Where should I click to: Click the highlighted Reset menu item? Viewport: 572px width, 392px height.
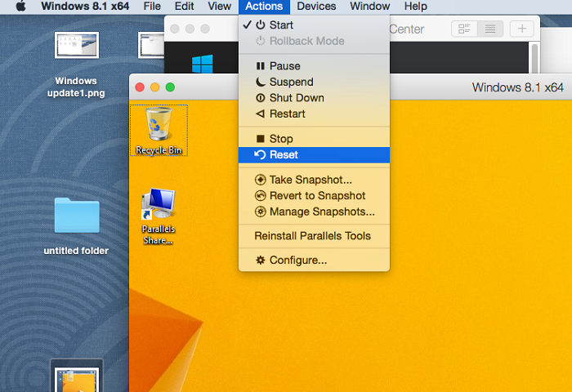(x=314, y=155)
